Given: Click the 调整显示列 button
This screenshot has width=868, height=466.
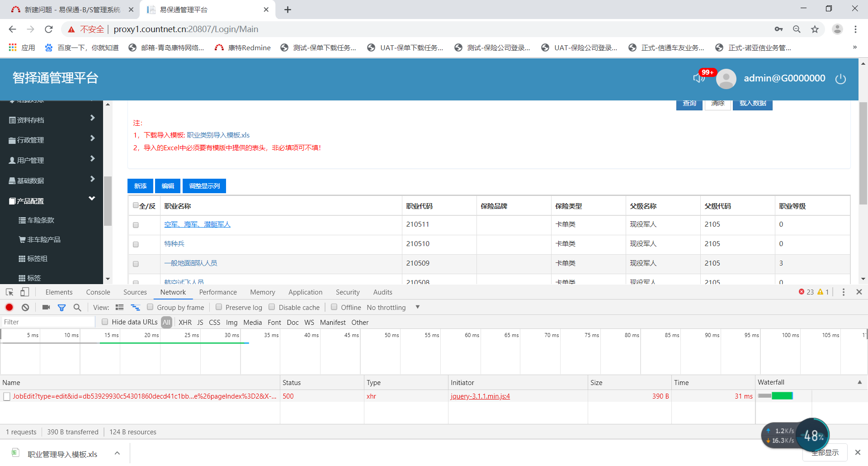Looking at the screenshot, I should (x=204, y=186).
